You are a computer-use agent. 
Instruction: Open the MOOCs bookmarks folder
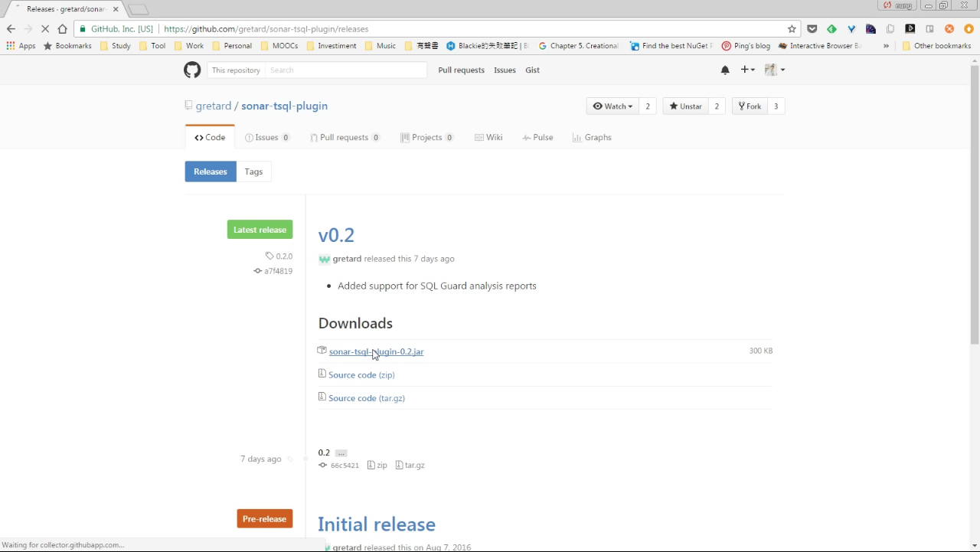279,46
